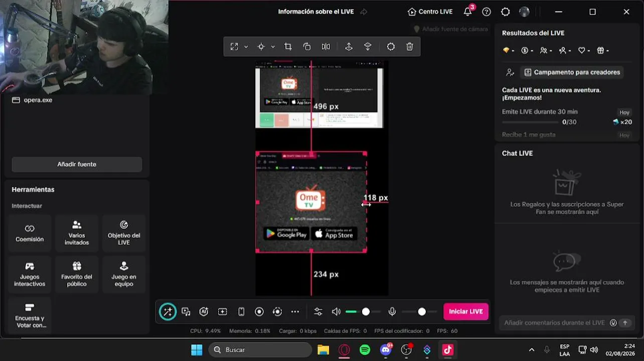Open the Juegos interactivos tool
This screenshot has width=644, height=361.
(x=30, y=274)
